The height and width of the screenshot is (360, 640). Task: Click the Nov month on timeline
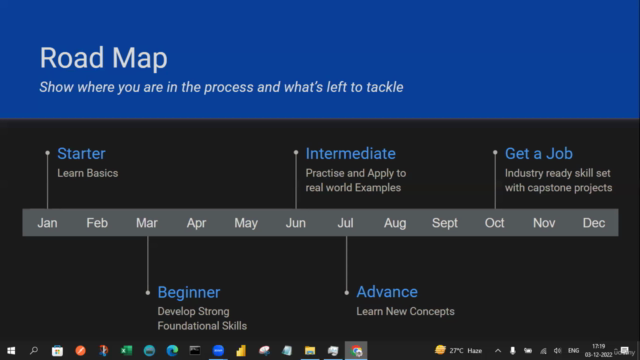click(x=544, y=223)
